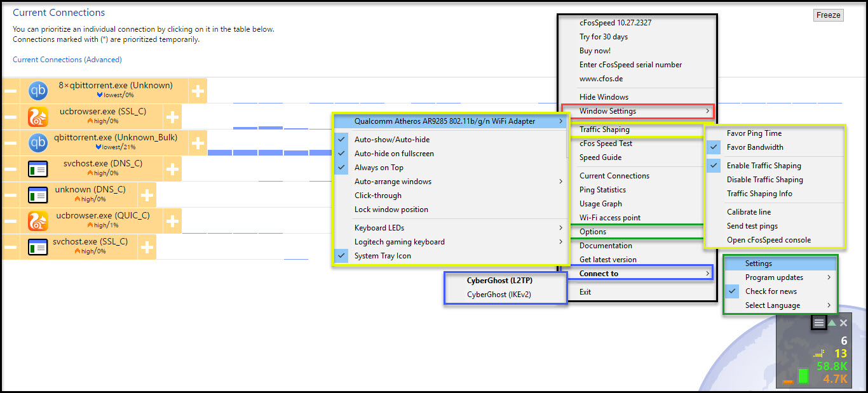
Task: Connect to CyberGhost (IKEv2)
Action: (505, 295)
